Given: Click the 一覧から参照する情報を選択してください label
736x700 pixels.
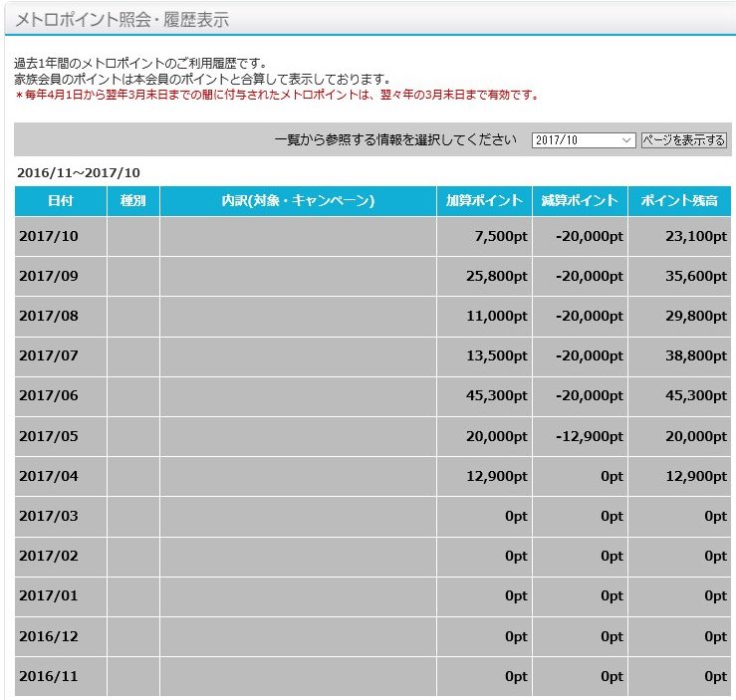Looking at the screenshot, I should click(395, 139).
